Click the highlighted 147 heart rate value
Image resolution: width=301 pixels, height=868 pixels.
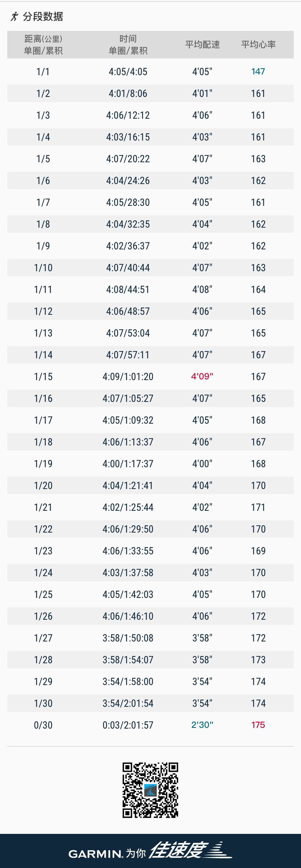258,72
